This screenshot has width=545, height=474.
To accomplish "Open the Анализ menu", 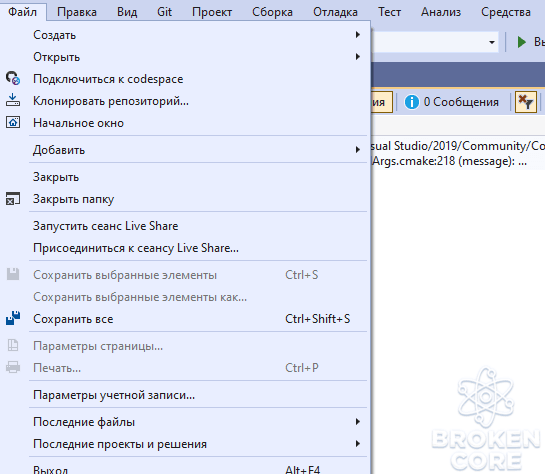I will (441, 12).
